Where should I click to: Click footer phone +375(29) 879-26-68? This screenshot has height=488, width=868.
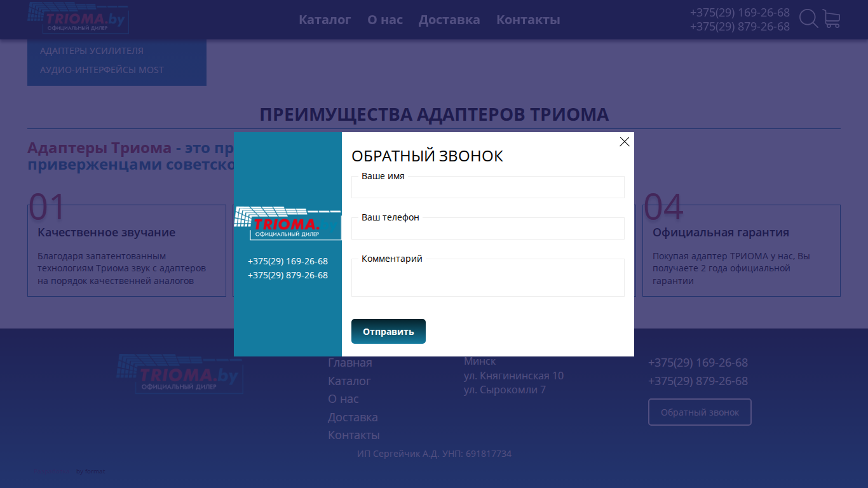click(698, 381)
